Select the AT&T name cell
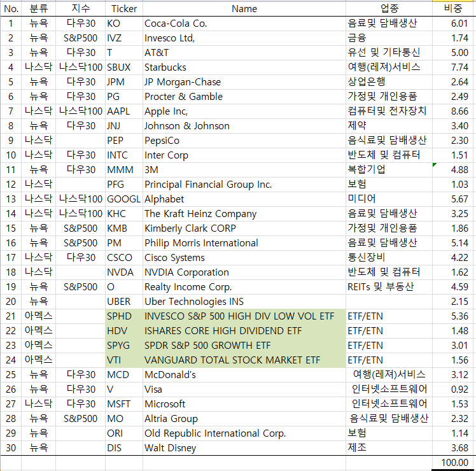This screenshot has width=476, height=471. [x=244, y=53]
